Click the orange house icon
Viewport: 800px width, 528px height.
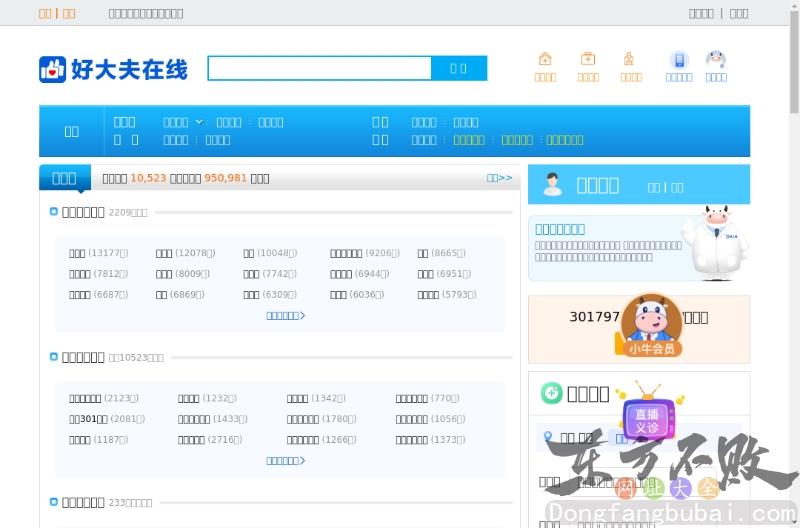click(x=545, y=59)
